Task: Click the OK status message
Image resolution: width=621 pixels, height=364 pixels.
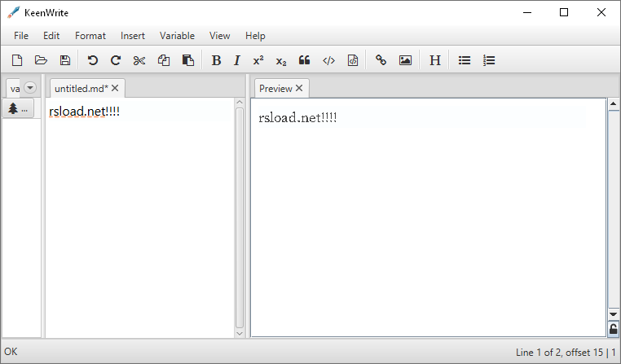Action: click(x=11, y=352)
